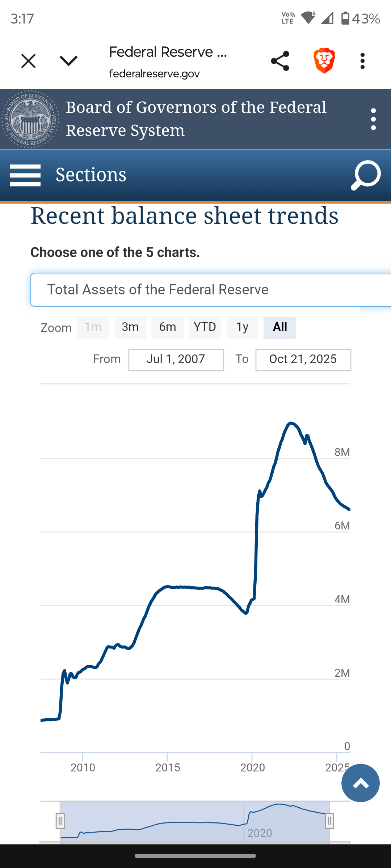Select the All zoom range
This screenshot has height=868, width=391.
coord(279,328)
